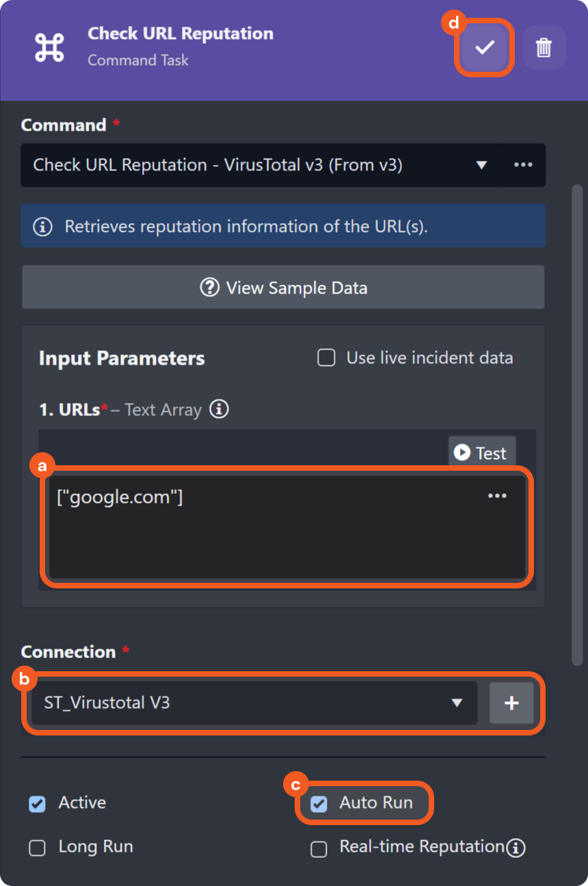Enable the Long Run checkbox
The image size is (588, 886).
[37, 848]
